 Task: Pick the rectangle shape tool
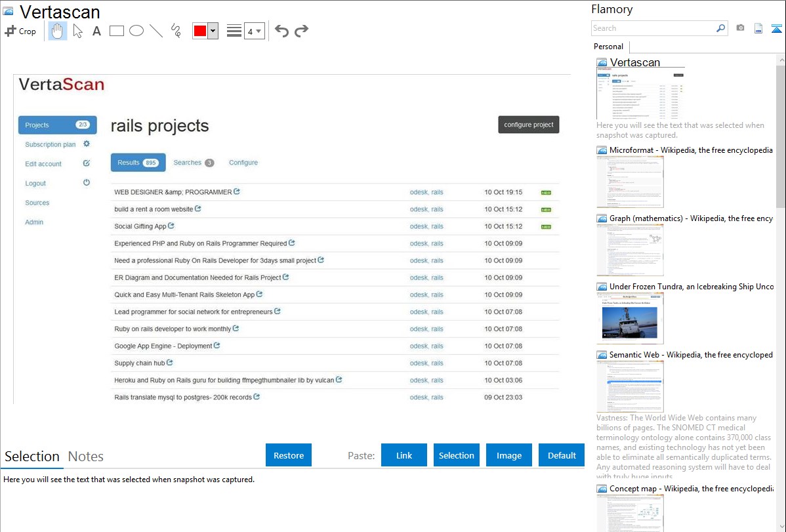117,31
